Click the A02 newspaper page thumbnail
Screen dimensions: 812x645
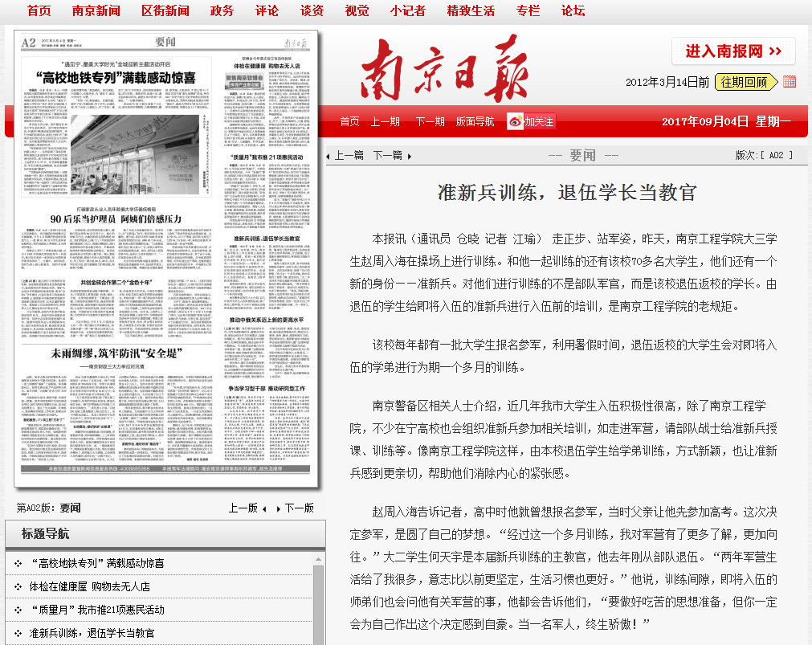pyautogui.click(x=167, y=259)
